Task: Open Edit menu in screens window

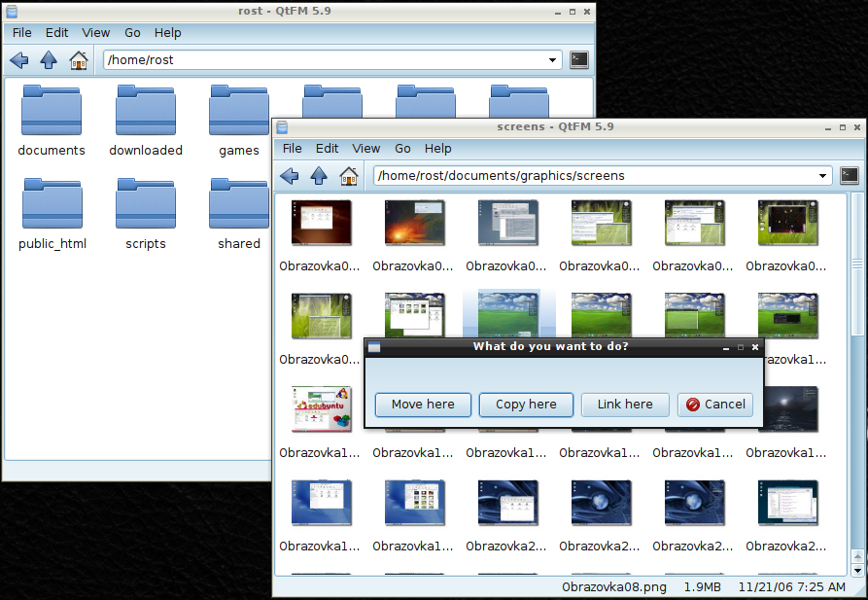Action: 328,149
